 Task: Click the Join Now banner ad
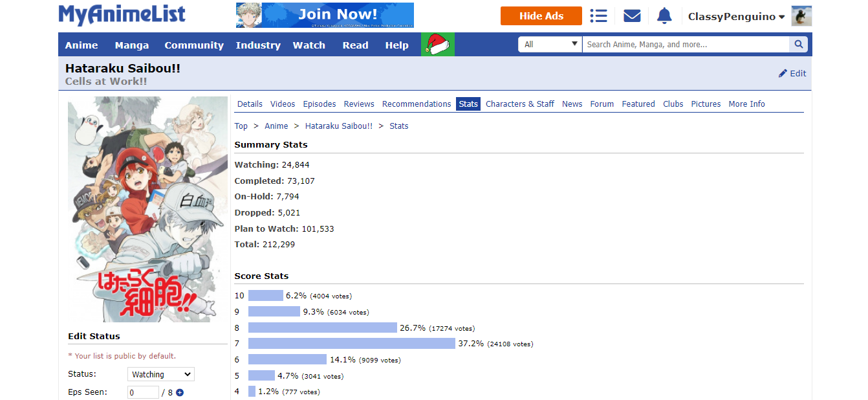pos(325,16)
